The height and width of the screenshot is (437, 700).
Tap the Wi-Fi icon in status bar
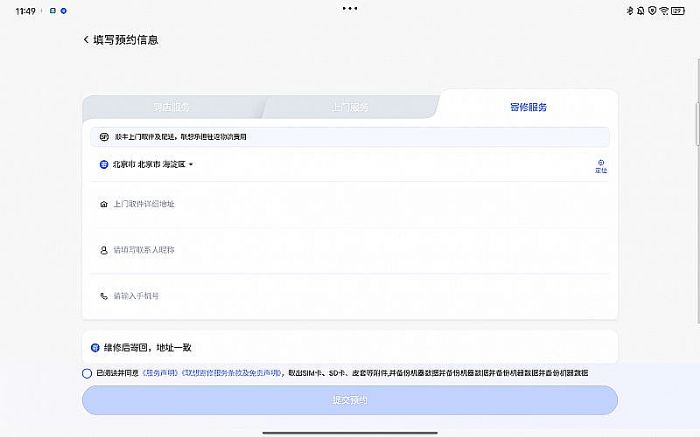click(663, 10)
